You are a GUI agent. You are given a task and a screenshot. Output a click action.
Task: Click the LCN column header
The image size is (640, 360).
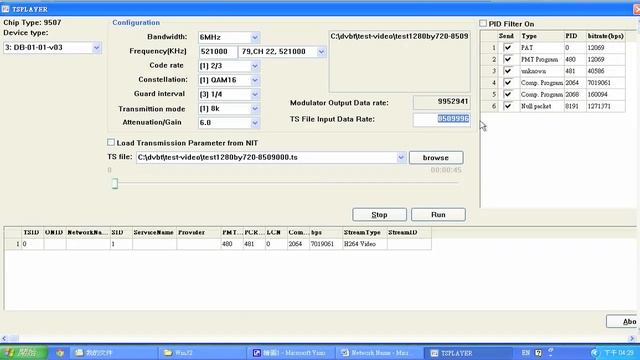pos(276,232)
